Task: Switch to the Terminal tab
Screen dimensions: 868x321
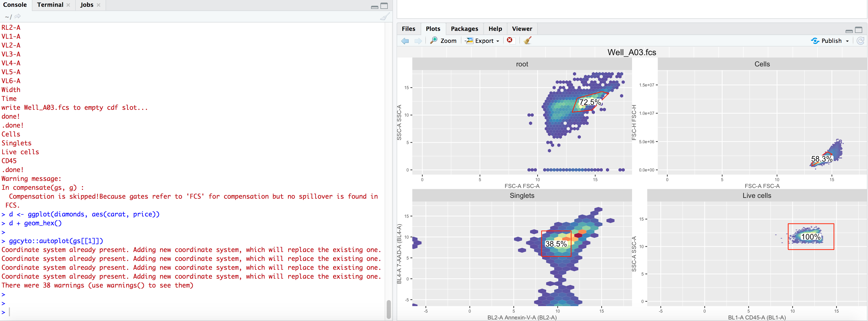Action: pyautogui.click(x=50, y=5)
